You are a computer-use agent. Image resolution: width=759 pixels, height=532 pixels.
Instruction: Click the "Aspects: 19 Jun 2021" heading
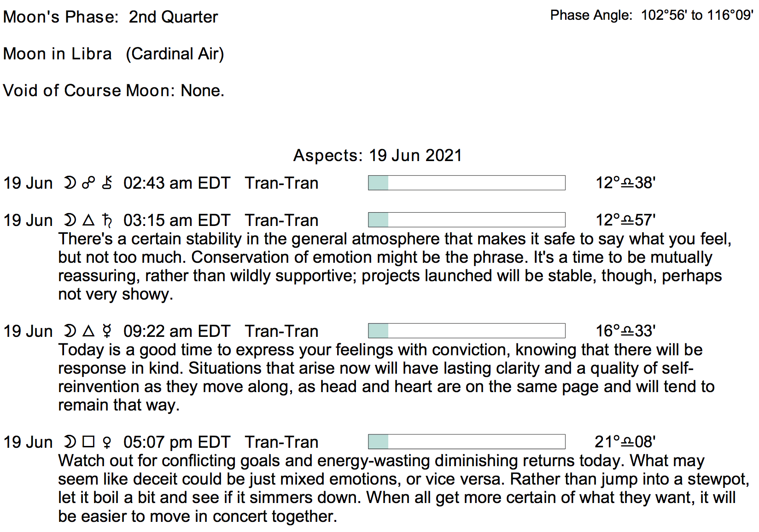(378, 156)
